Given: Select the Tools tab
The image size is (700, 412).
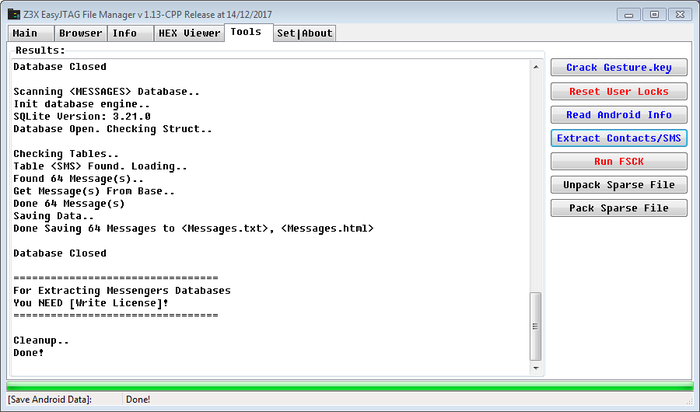Looking at the screenshot, I should (246, 32).
